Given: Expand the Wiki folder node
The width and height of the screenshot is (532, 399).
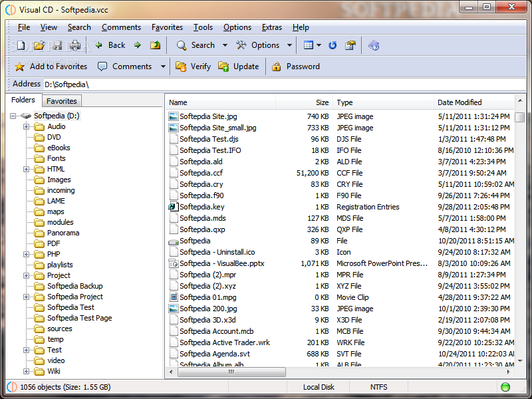Looking at the screenshot, I should 26,371.
